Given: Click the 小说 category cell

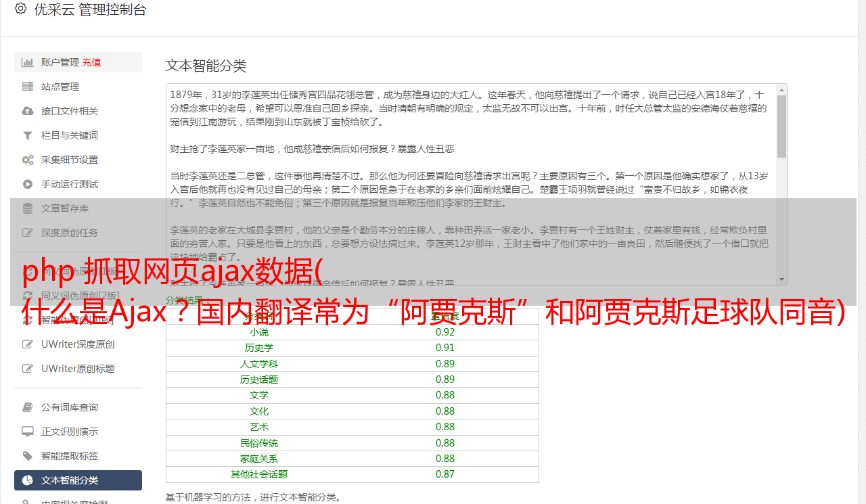Looking at the screenshot, I should [x=259, y=332].
